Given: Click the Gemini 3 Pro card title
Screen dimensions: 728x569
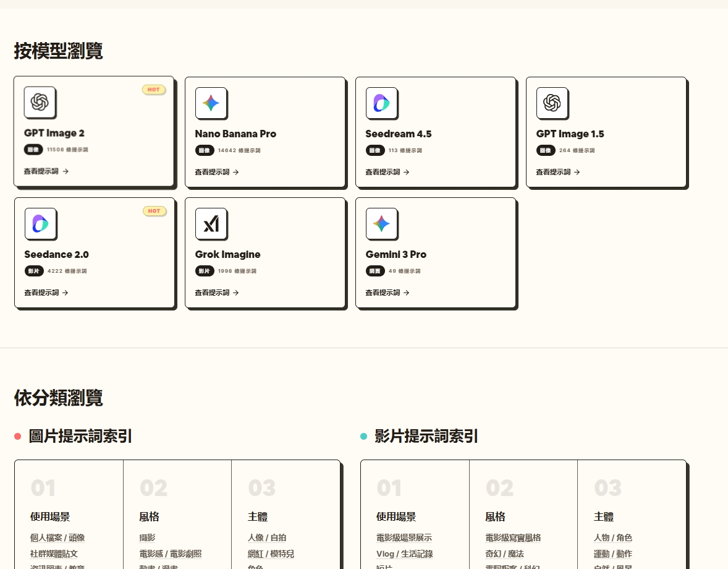Looking at the screenshot, I should (396, 255).
